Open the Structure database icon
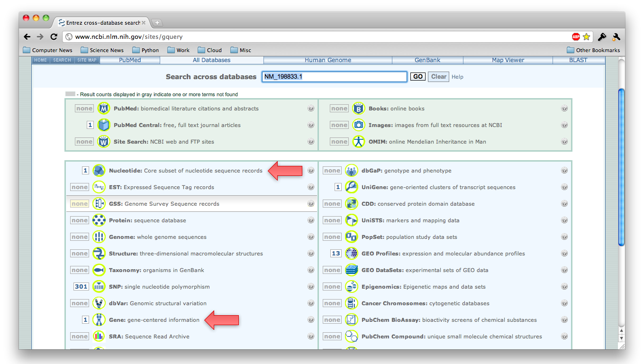Screen dimensions: 644x364 (x=99, y=254)
